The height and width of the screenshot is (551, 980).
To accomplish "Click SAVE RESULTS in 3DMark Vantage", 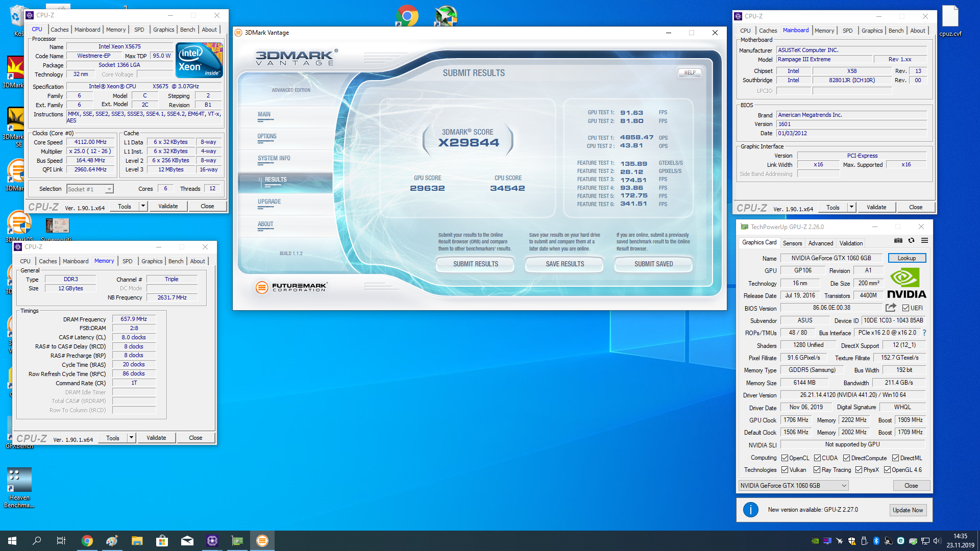I will (x=565, y=264).
